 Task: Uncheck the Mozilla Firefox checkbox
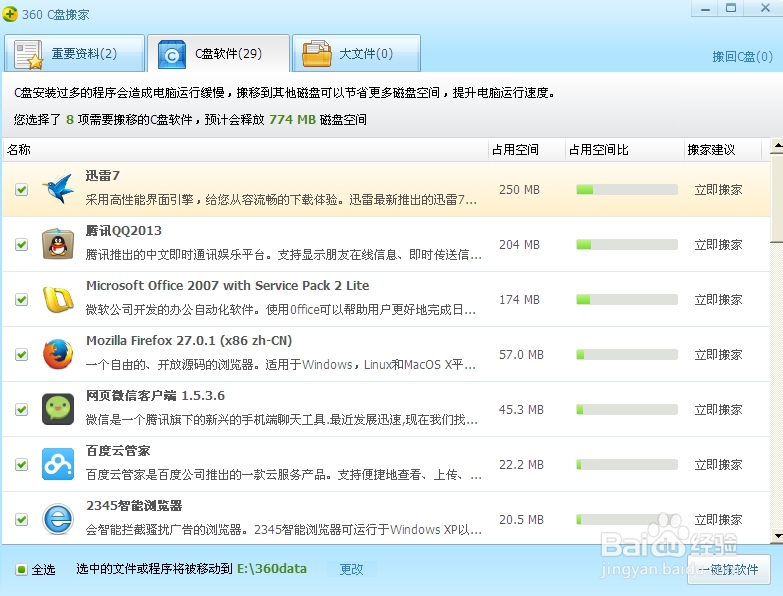(x=21, y=354)
